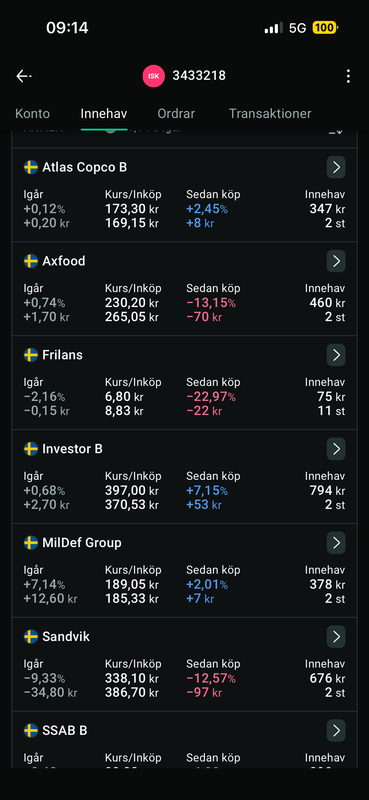Tap the pink ISK account badge

point(154,77)
